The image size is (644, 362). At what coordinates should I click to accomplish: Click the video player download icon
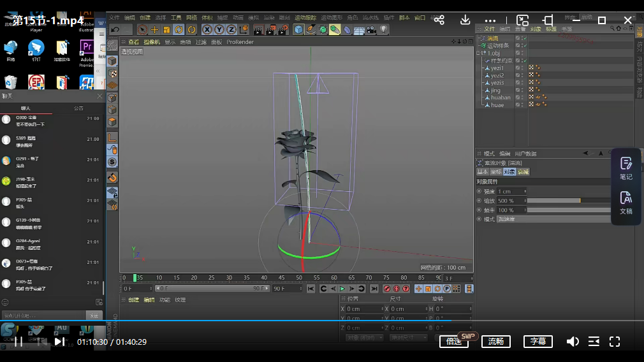[x=465, y=20]
